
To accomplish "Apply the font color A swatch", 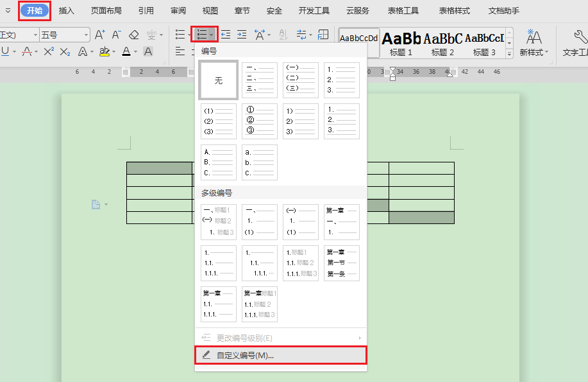I will pyautogui.click(x=126, y=51).
